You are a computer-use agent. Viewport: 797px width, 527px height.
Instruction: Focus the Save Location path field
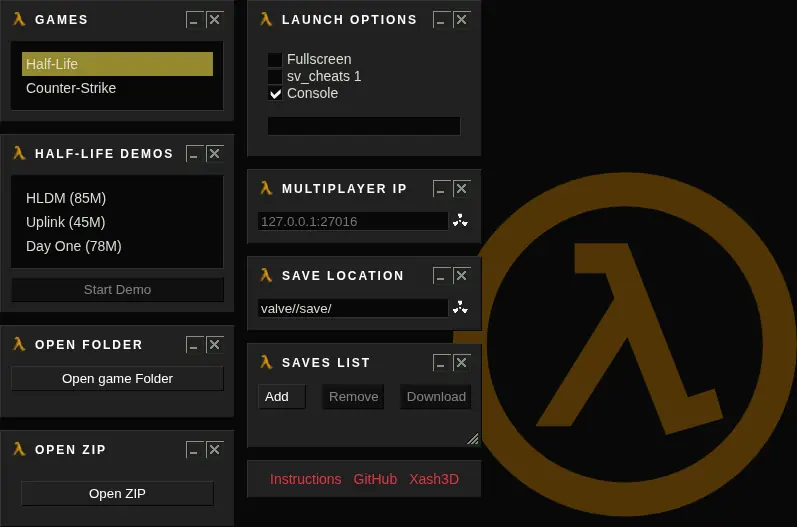coord(353,308)
